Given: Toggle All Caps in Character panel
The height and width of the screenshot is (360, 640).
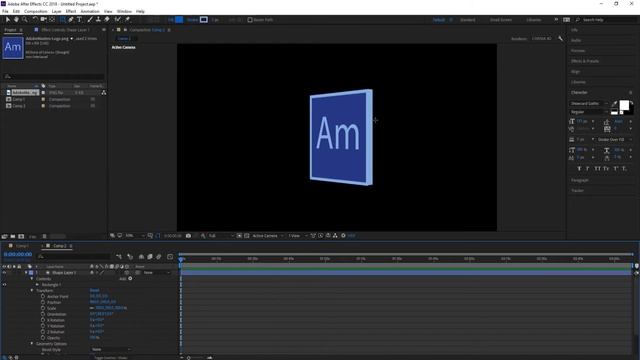Looking at the screenshot, I should [x=598, y=169].
